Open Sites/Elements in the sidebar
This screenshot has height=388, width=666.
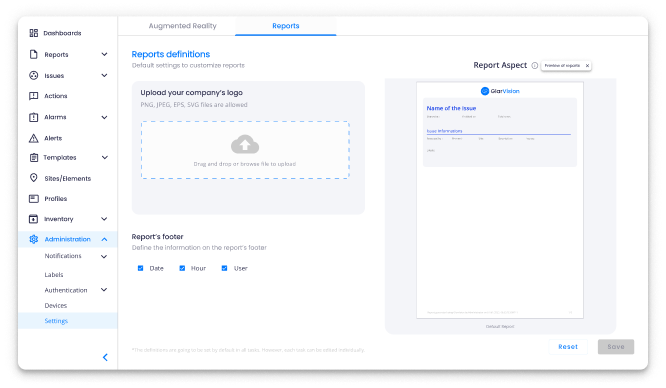pyautogui.click(x=68, y=178)
